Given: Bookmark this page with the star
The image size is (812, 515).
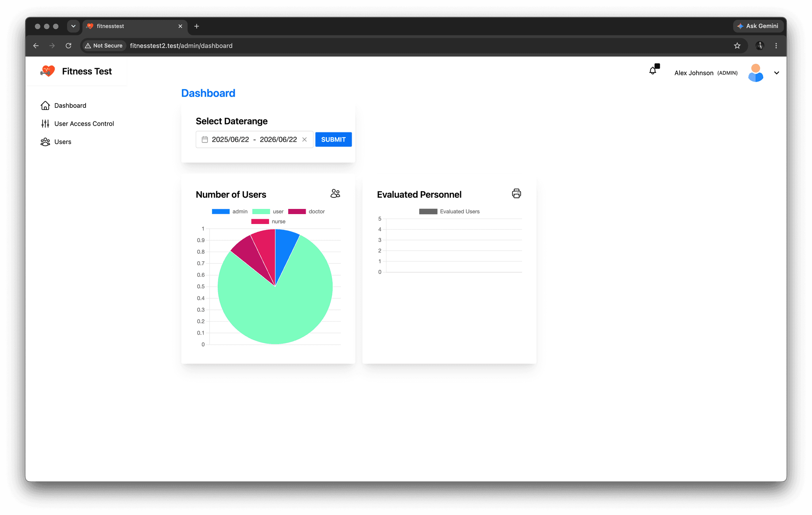Looking at the screenshot, I should (737, 46).
